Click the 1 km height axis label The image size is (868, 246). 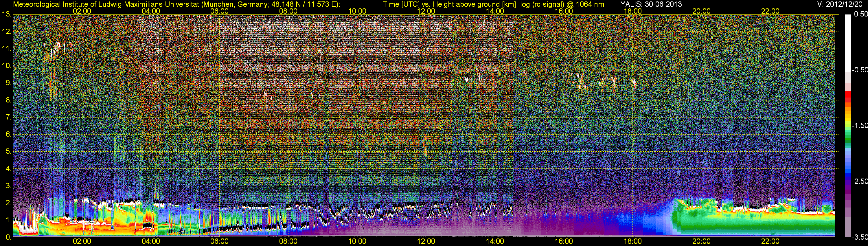click(8, 221)
